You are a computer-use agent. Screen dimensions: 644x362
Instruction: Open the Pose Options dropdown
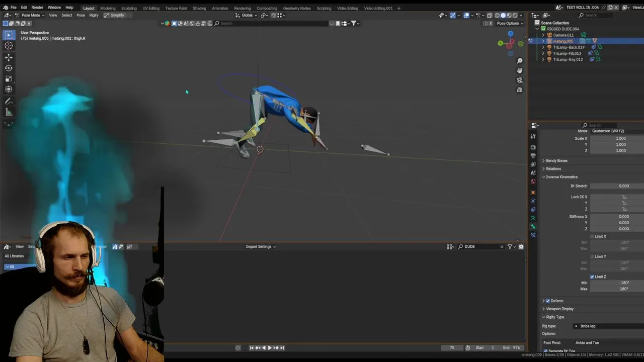tap(510, 23)
